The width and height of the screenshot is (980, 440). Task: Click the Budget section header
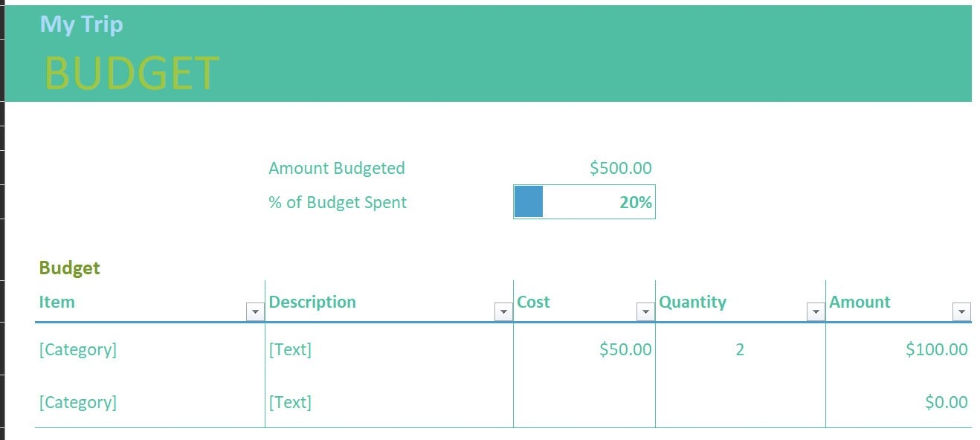(x=69, y=268)
